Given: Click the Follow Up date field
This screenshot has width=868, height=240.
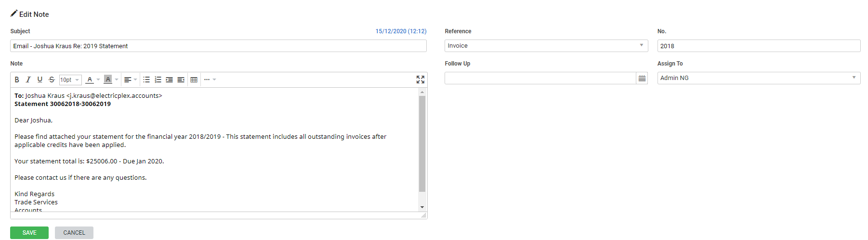Looking at the screenshot, I should 540,78.
